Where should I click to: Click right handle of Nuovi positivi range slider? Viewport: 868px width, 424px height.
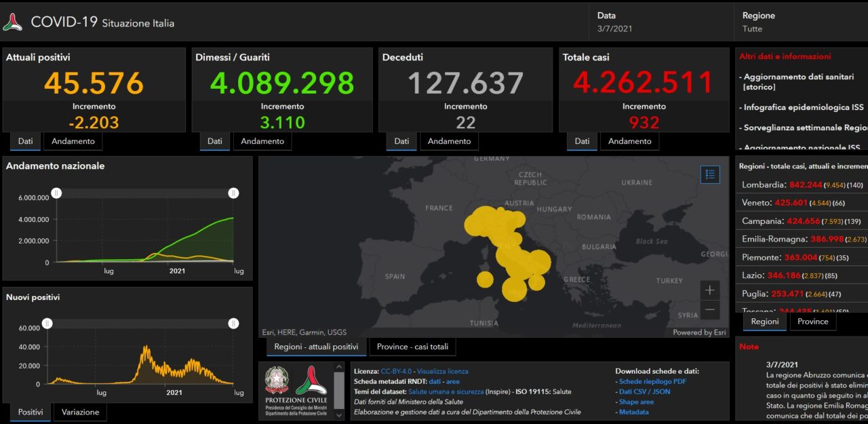click(x=233, y=324)
